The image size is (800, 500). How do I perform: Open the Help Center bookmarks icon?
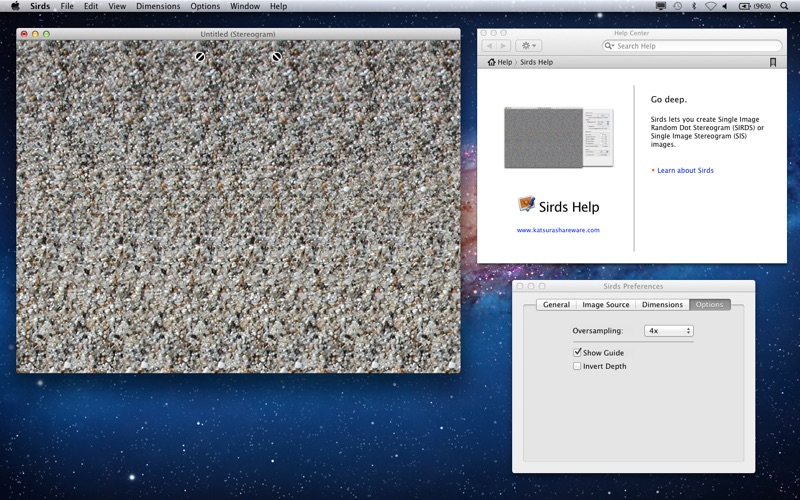[x=773, y=62]
